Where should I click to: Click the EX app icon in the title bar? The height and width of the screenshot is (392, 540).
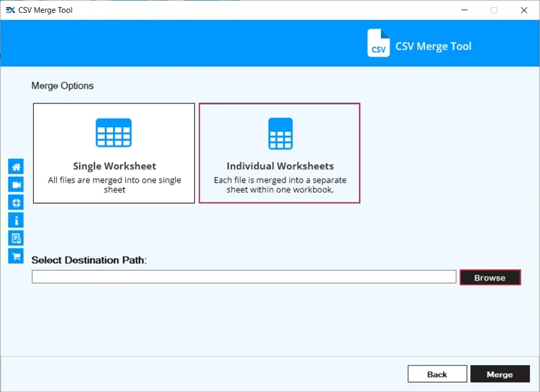click(10, 10)
